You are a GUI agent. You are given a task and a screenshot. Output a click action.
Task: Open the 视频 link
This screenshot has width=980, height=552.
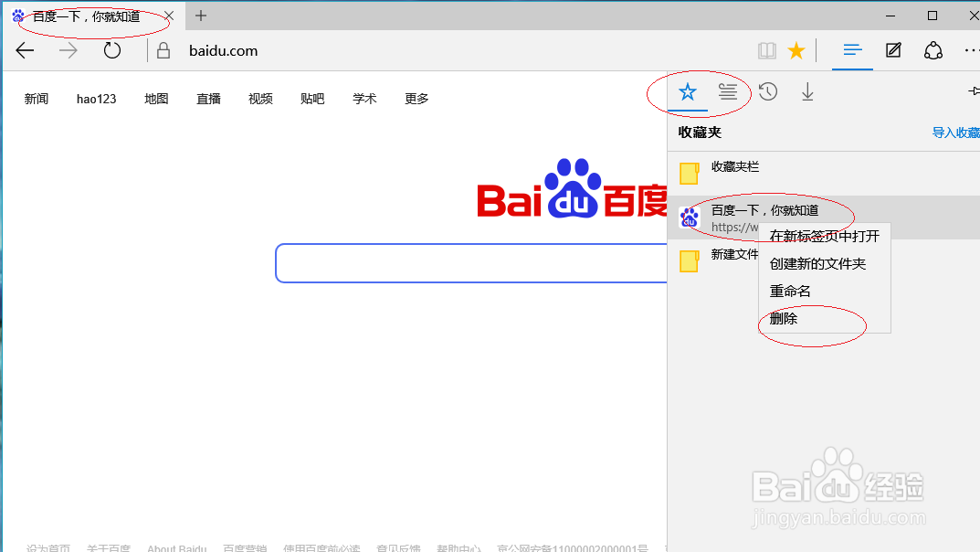(x=260, y=99)
